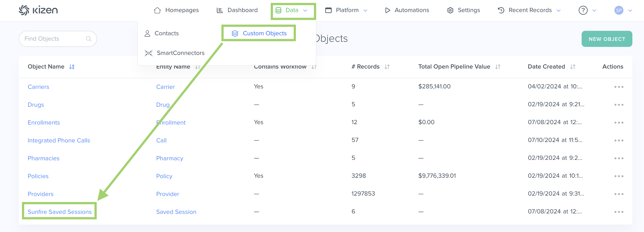This screenshot has height=232, width=644.
Task: Click the 1297853 records count
Action: [363, 193]
